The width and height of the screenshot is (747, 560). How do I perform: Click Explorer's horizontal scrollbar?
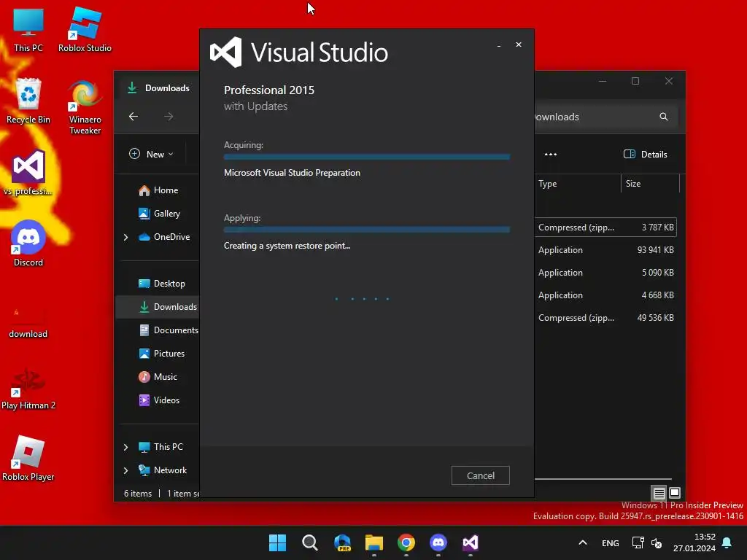(x=603, y=479)
